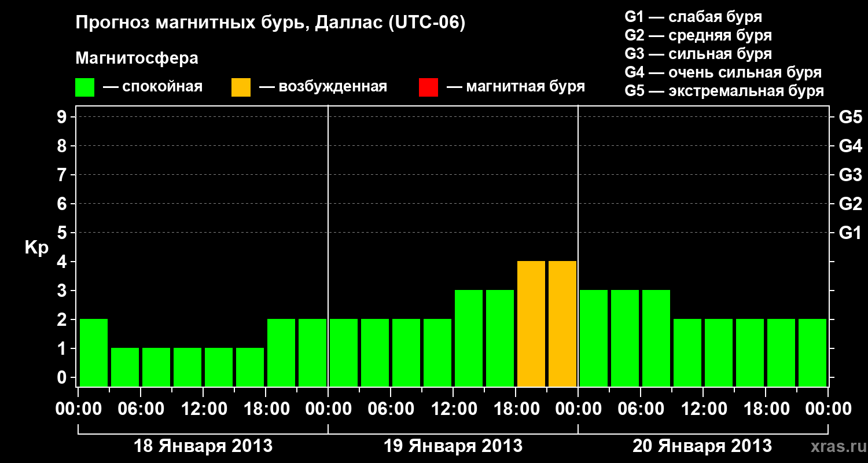Click the '06:00' tick label for 19 Января
868x463 pixels.
pyautogui.click(x=391, y=409)
